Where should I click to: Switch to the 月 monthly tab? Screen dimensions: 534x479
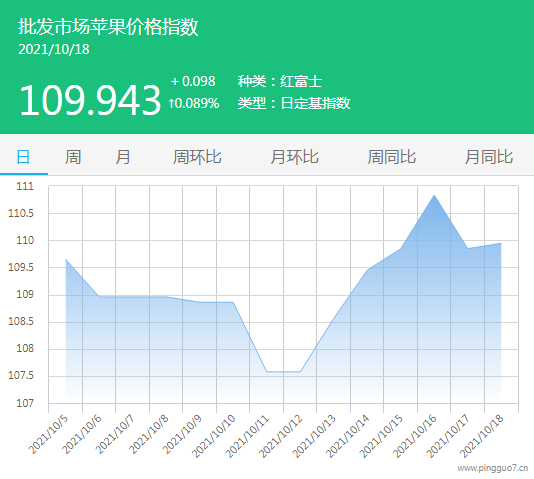pyautogui.click(x=123, y=157)
